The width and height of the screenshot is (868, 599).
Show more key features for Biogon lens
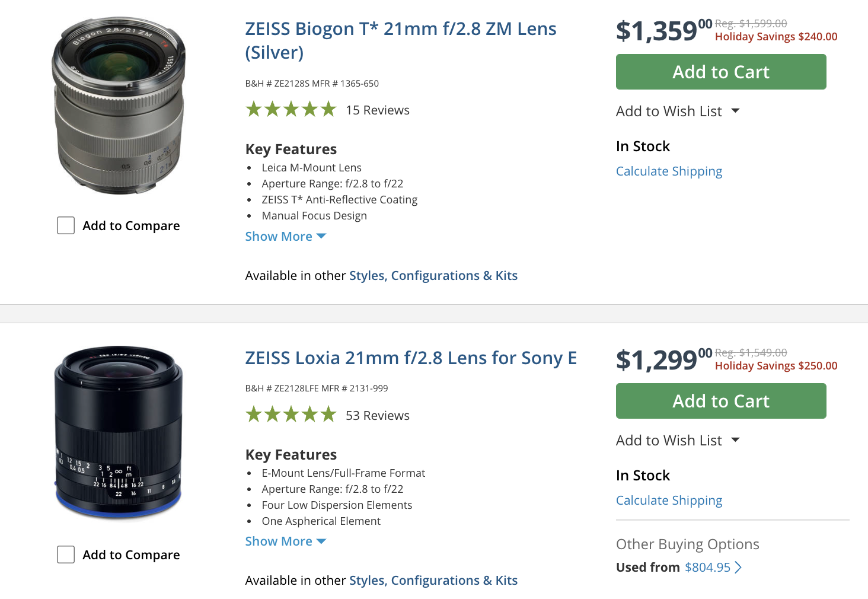tap(285, 237)
